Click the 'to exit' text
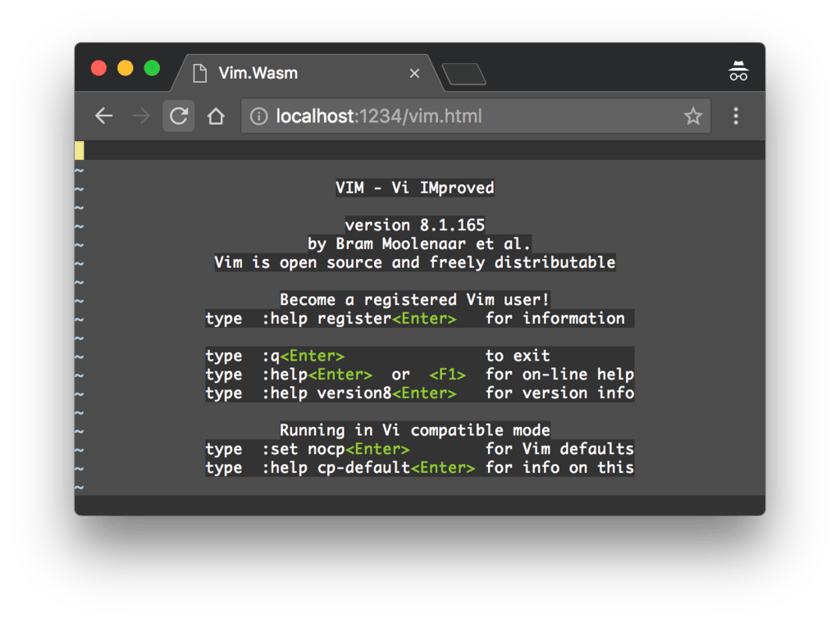Screen dimensions: 840x622 click(518, 356)
